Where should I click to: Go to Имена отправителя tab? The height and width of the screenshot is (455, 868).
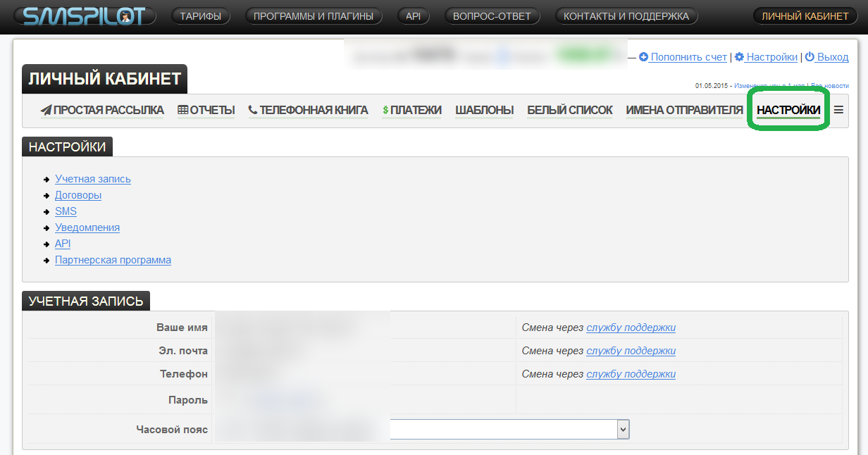684,110
